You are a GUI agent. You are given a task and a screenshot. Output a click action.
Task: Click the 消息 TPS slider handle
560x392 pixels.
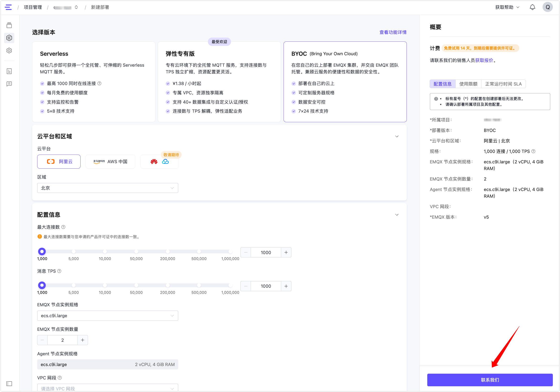(42, 285)
